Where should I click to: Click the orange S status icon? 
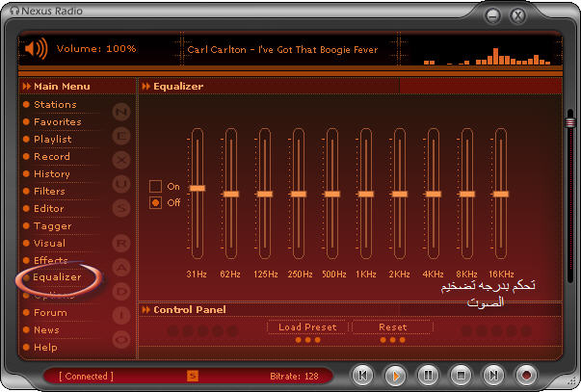pos(193,376)
